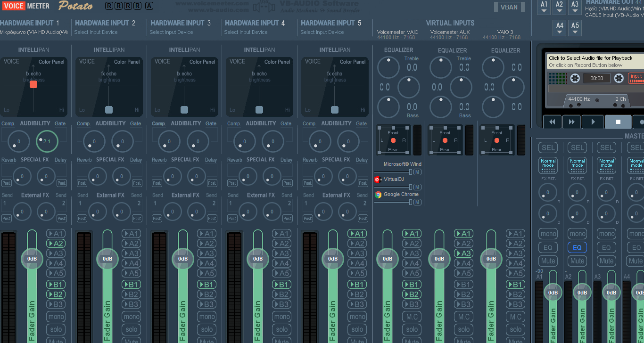The height and width of the screenshot is (343, 644).
Task: Click the Intellipan handle on Hardware Input 3
Action: [184, 110]
